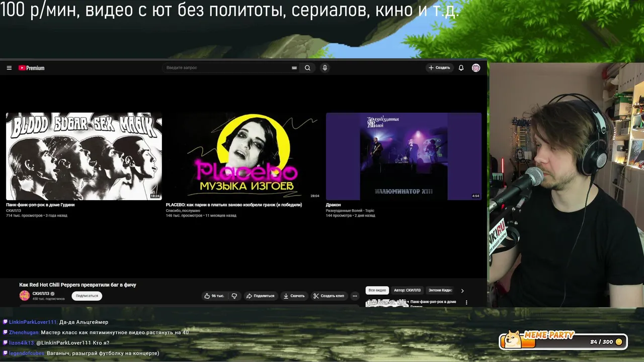Viewport: 644px width, 362px height.
Task: Open Blood Sugar Sex Magik video thumbnail
Action: 84,156
